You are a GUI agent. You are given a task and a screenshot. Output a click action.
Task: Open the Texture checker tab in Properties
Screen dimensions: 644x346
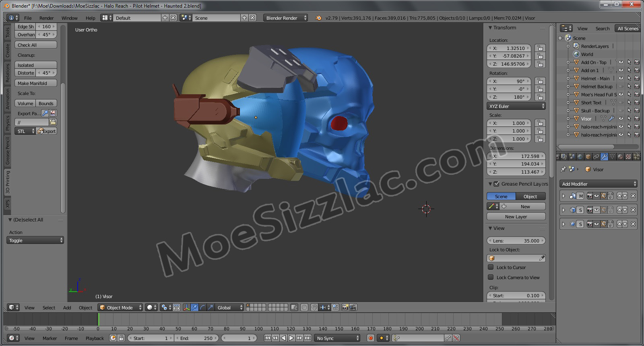click(x=628, y=157)
